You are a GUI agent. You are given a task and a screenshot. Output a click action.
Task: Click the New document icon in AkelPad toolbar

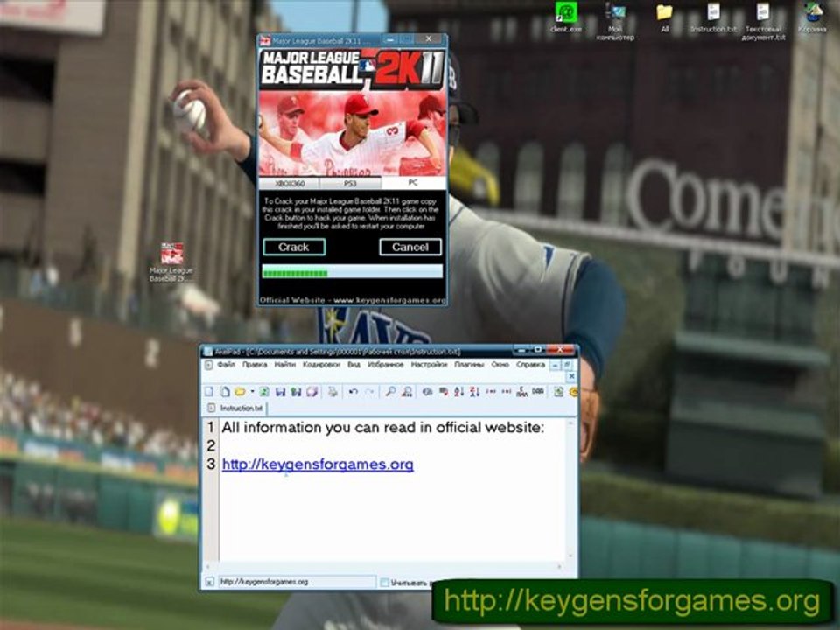(210, 392)
